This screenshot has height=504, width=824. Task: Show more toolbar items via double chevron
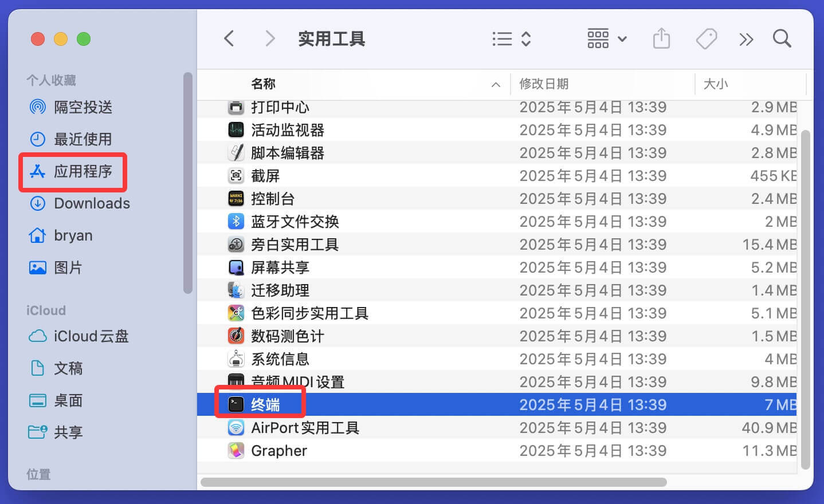[x=746, y=39]
